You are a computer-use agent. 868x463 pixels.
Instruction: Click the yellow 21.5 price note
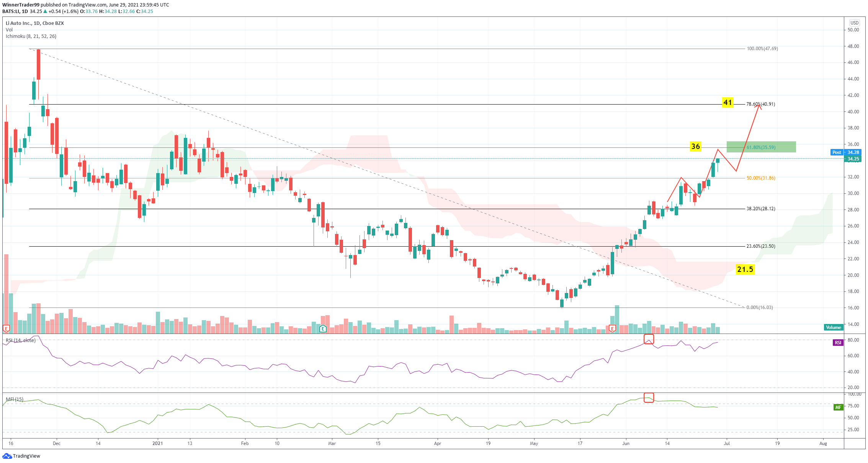click(x=745, y=270)
